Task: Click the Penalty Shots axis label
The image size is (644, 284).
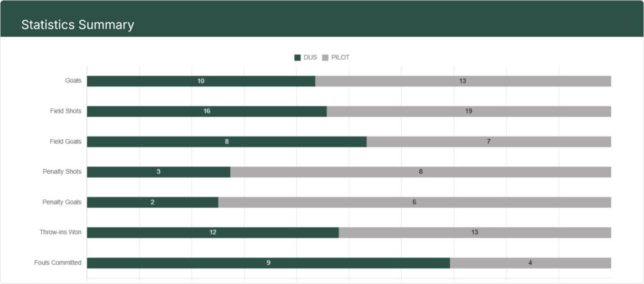Action: pos(62,172)
